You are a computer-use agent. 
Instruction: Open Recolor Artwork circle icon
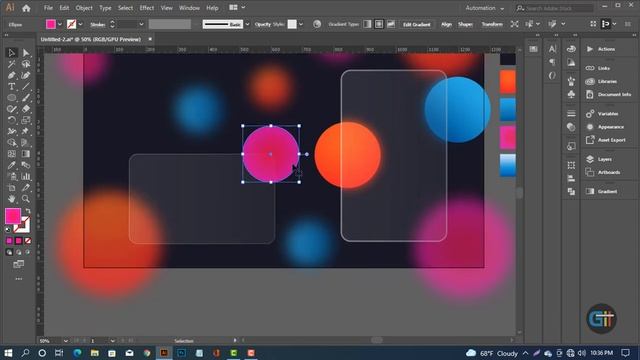click(x=317, y=24)
